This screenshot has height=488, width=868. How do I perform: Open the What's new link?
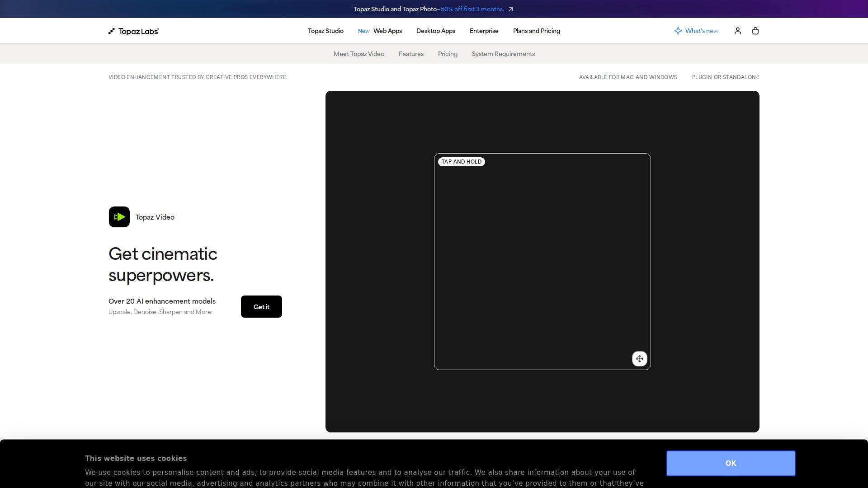tap(702, 31)
